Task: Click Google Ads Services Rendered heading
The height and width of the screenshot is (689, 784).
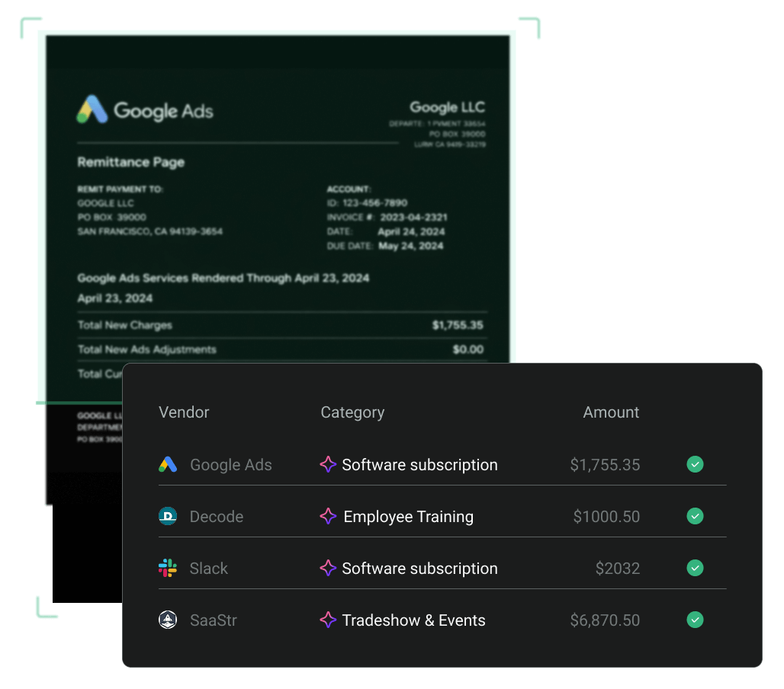Action: tap(223, 278)
